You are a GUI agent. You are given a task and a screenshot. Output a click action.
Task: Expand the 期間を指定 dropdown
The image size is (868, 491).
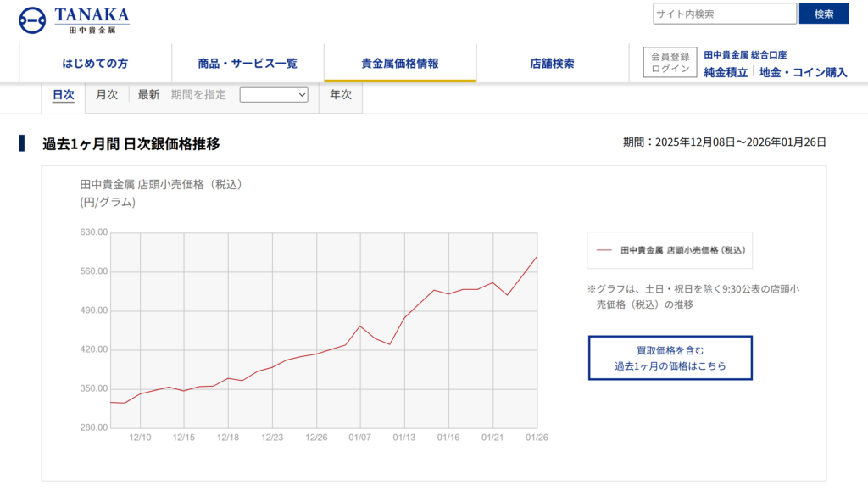click(274, 95)
